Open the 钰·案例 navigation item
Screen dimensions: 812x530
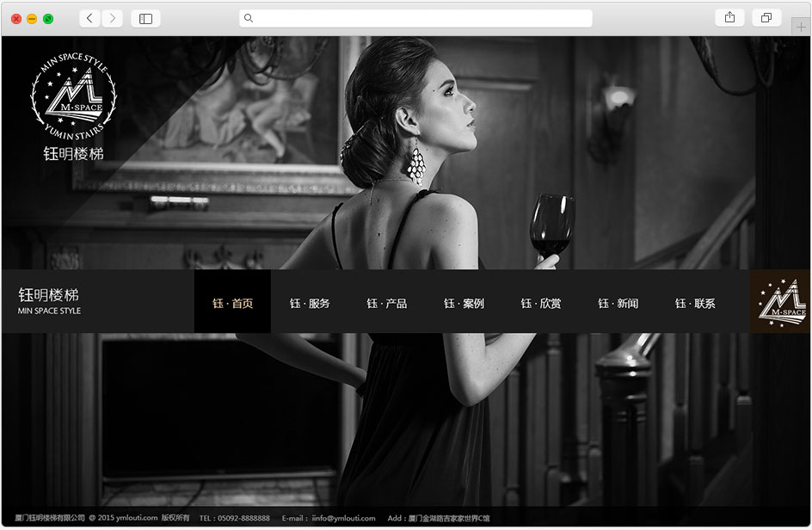(464, 304)
